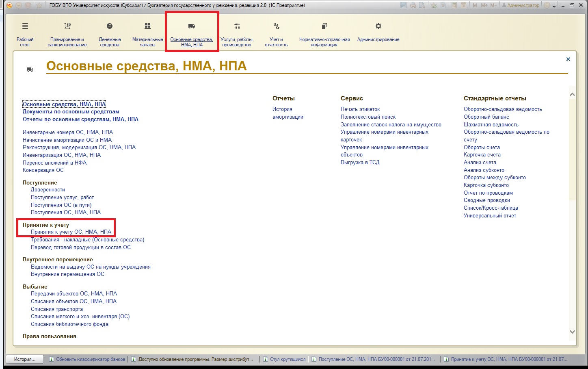The width and height of the screenshot is (588, 369).
Task: Open the calendar icon in the title bar
Action: tap(463, 5)
